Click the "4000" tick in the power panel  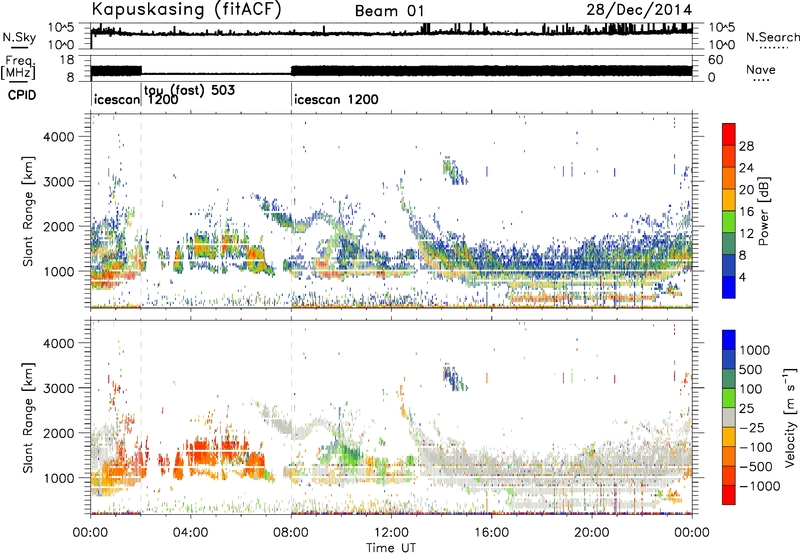pyautogui.click(x=59, y=137)
